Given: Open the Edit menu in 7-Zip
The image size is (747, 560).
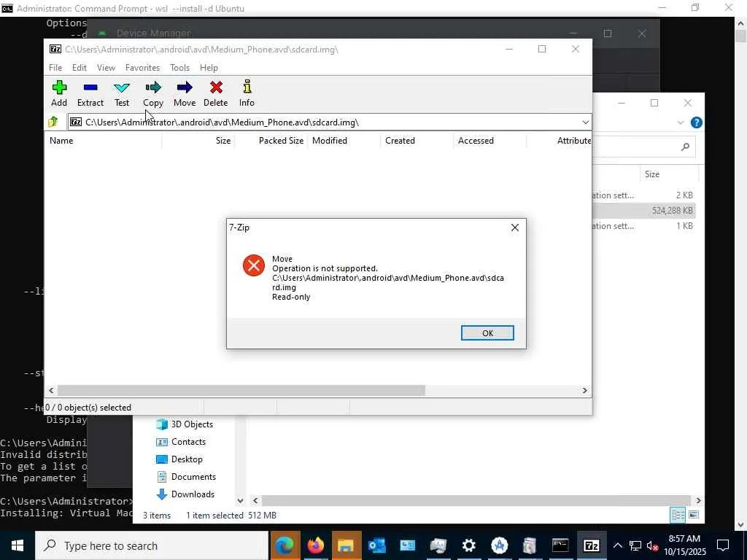Looking at the screenshot, I should [79, 68].
